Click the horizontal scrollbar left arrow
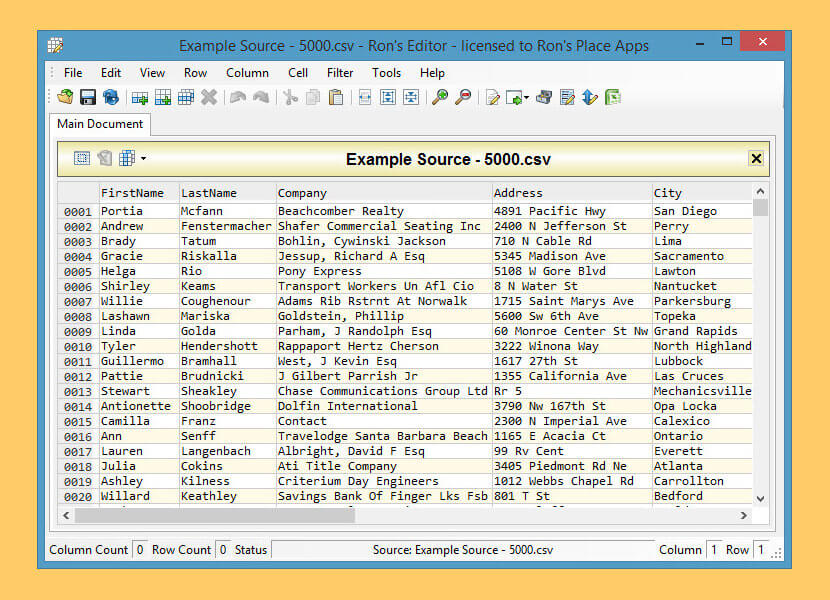Viewport: 830px width, 600px height. point(66,515)
